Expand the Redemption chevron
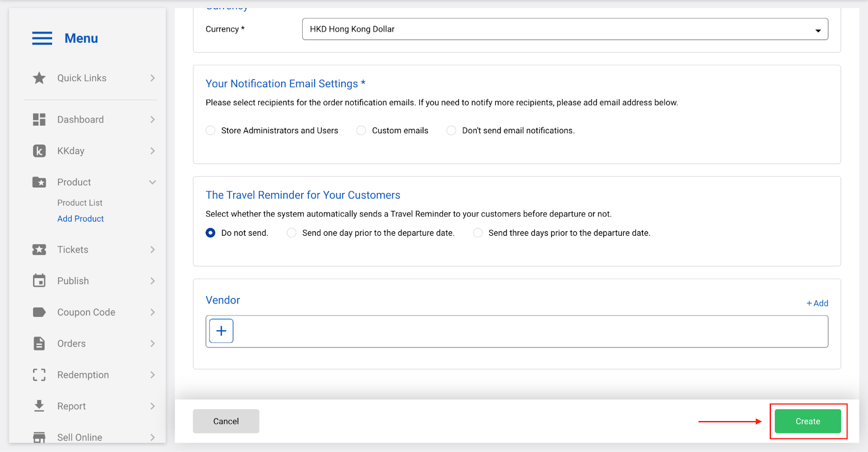This screenshot has width=868, height=452. pos(152,375)
